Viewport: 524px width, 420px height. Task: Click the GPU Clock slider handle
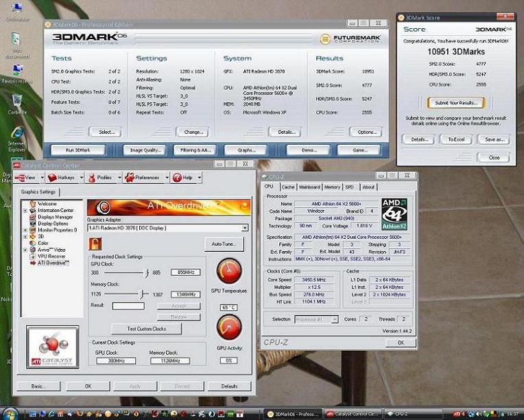tap(147, 273)
